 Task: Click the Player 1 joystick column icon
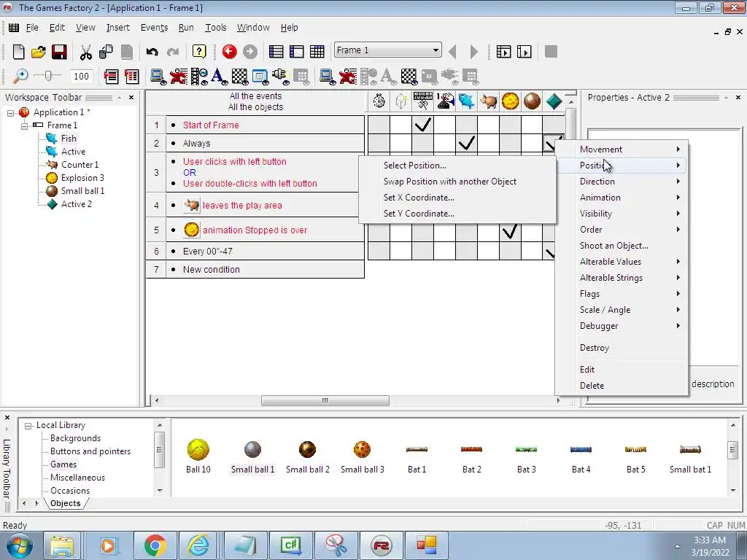[x=445, y=101]
